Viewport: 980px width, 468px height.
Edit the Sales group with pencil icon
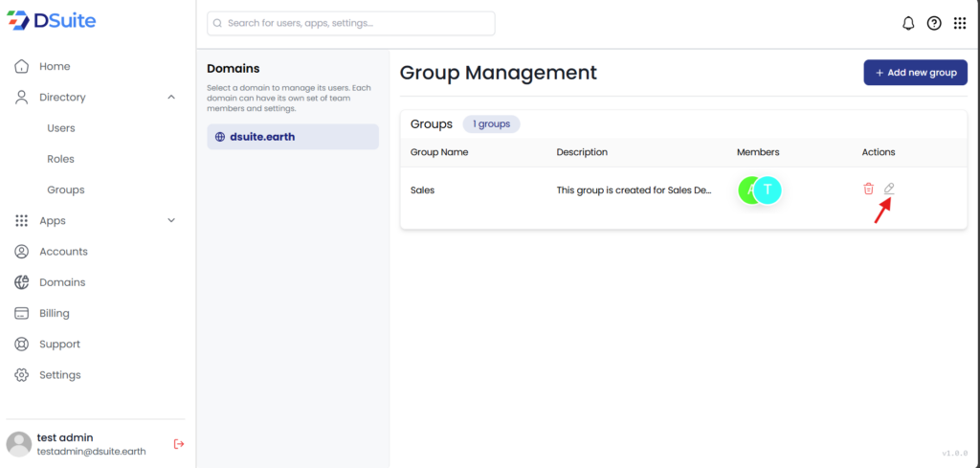(889, 189)
